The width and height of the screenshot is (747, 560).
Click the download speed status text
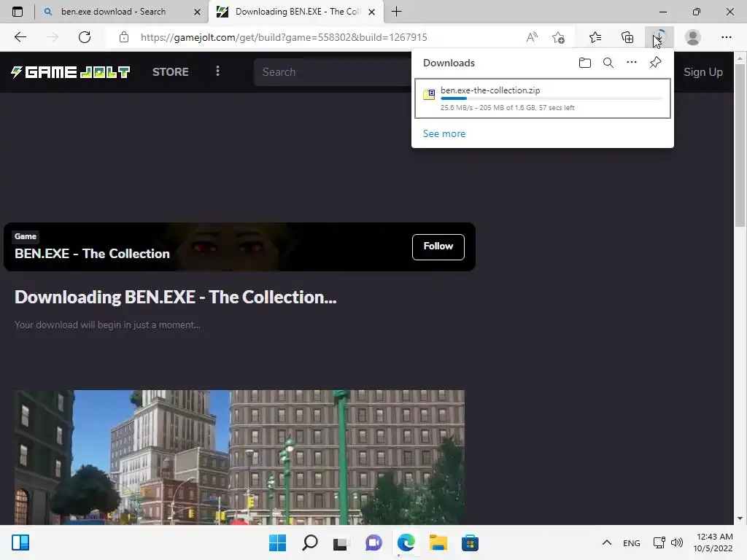508,108
